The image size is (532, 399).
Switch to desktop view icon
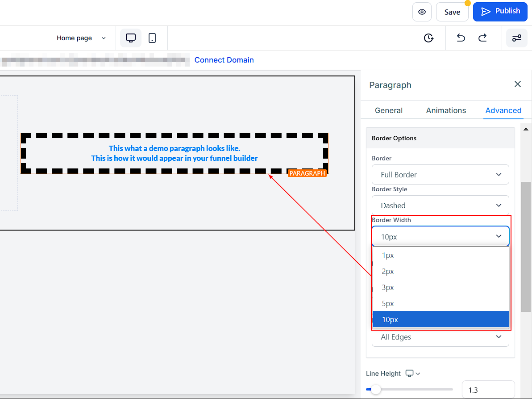pos(131,38)
